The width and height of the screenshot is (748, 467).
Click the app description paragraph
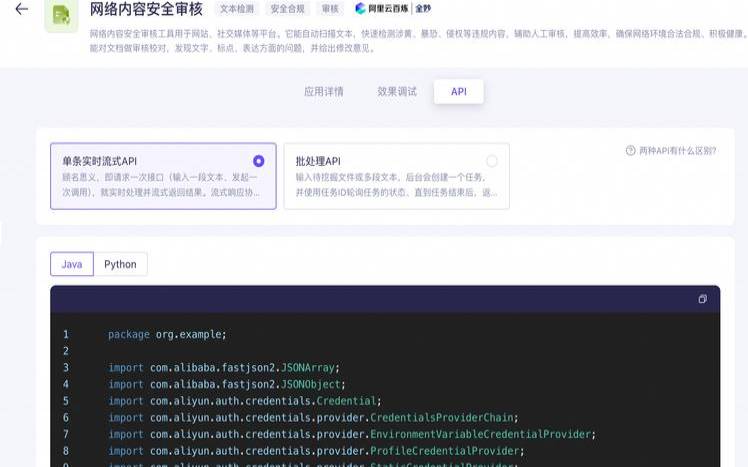tap(418, 41)
